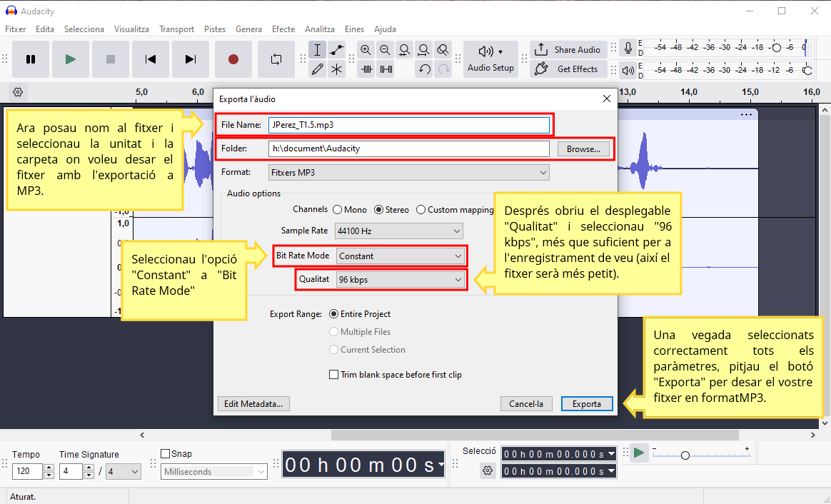Open the Bit Rate Mode dropdown
The image size is (831, 504).
click(x=401, y=256)
